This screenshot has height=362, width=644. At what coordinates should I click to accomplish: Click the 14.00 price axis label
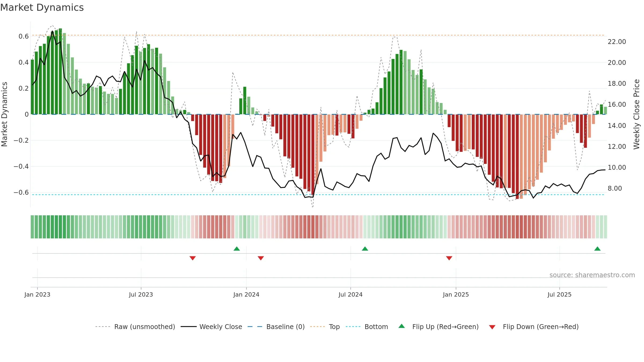(617, 125)
